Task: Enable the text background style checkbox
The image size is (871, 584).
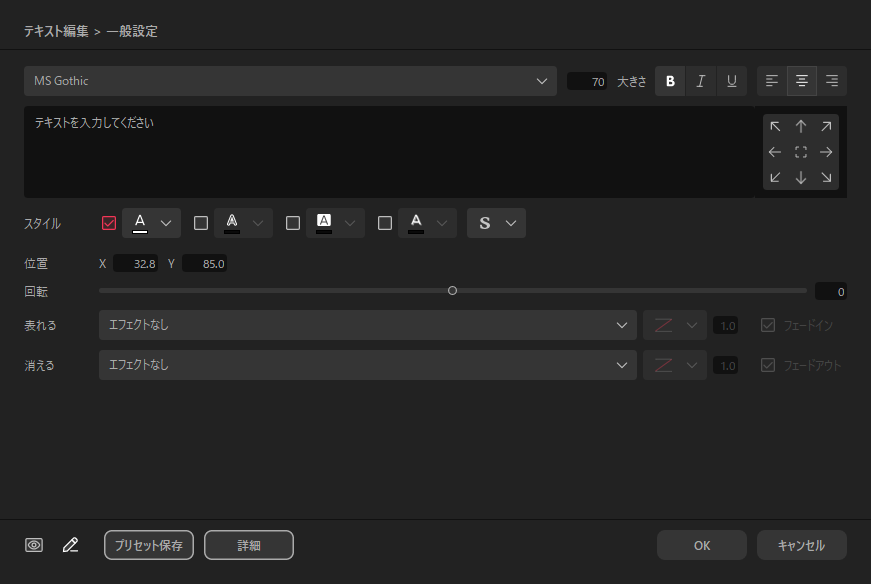Action: pos(293,223)
